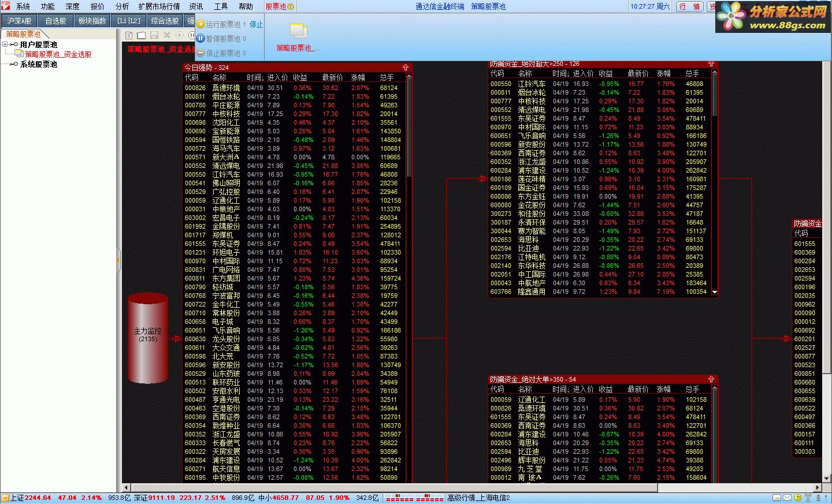
Task: Switch to the 沪深A股 tab
Action: 19,21
